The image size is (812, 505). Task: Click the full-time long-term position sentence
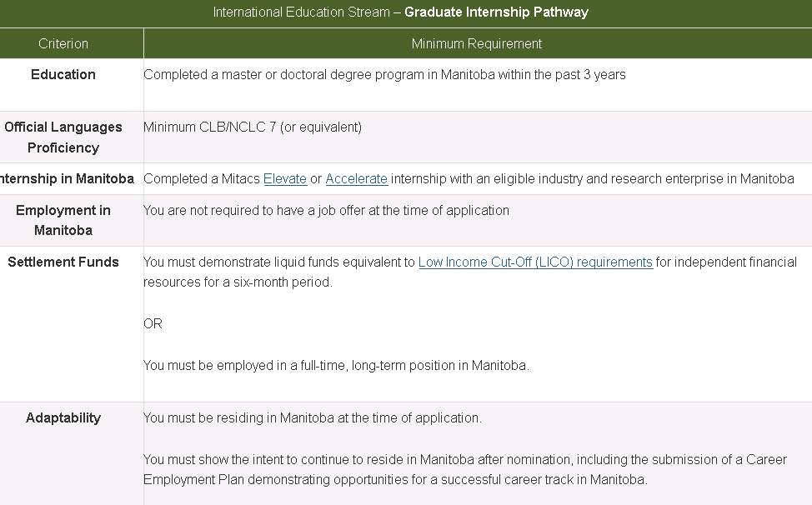tap(336, 366)
